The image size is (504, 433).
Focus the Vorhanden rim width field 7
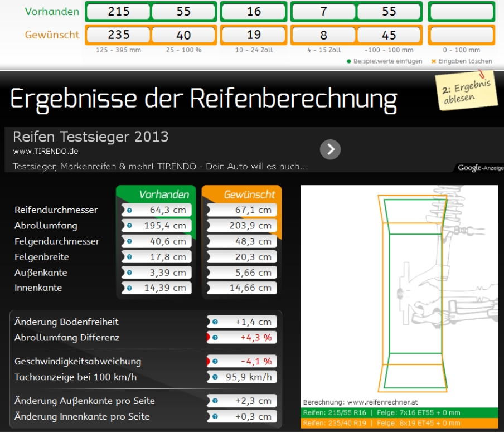[323, 12]
